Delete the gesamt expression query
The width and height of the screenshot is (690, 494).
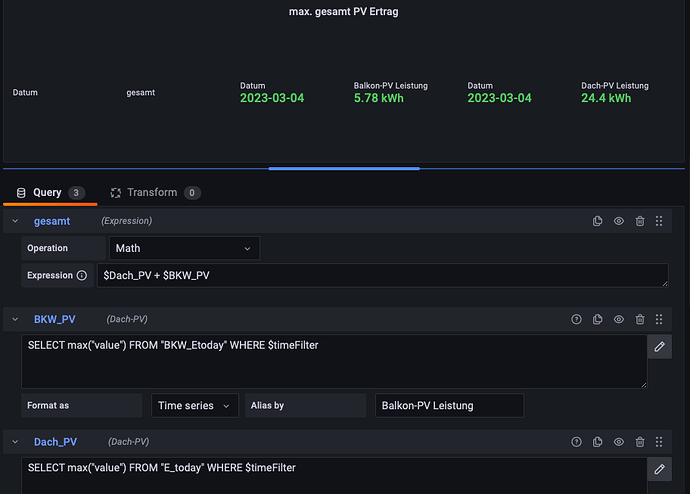[640, 221]
